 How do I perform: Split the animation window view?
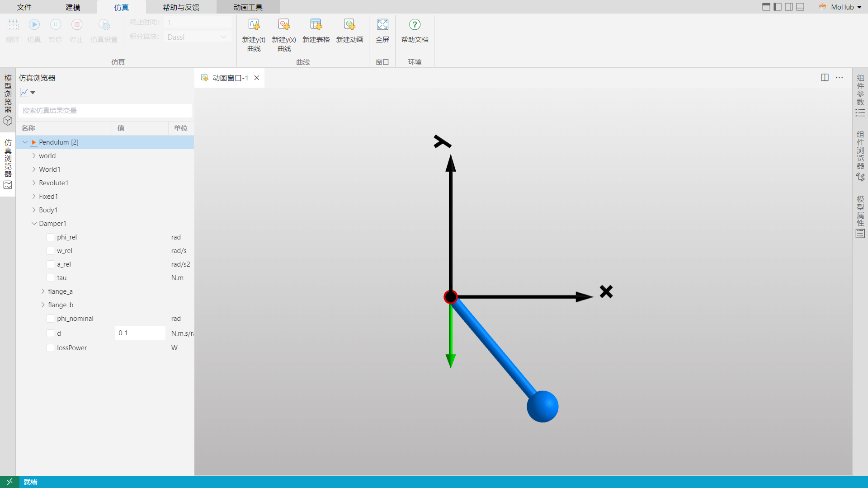point(825,78)
